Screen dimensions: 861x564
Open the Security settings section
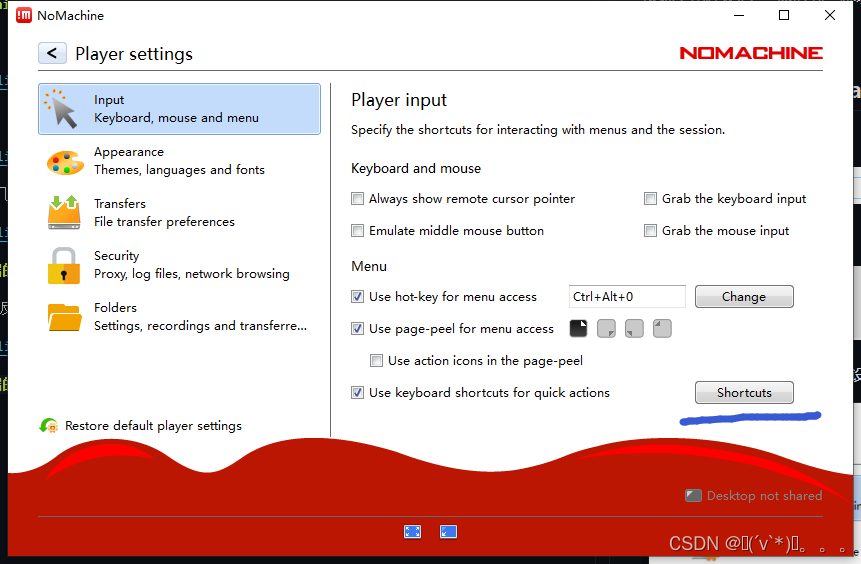(x=179, y=265)
